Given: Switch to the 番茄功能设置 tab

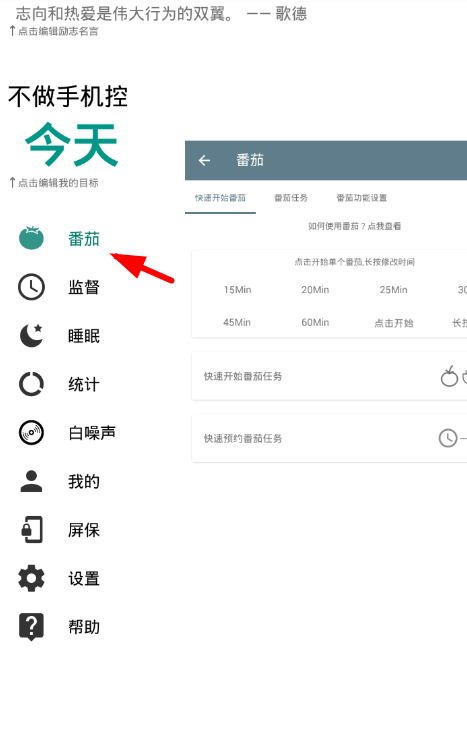Looking at the screenshot, I should 362,198.
